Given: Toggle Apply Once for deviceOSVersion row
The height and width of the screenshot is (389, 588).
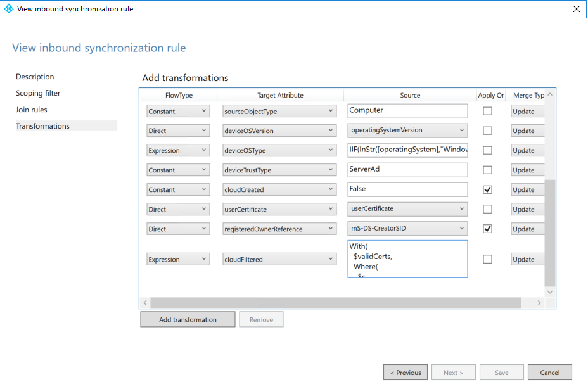Looking at the screenshot, I should pyautogui.click(x=487, y=131).
